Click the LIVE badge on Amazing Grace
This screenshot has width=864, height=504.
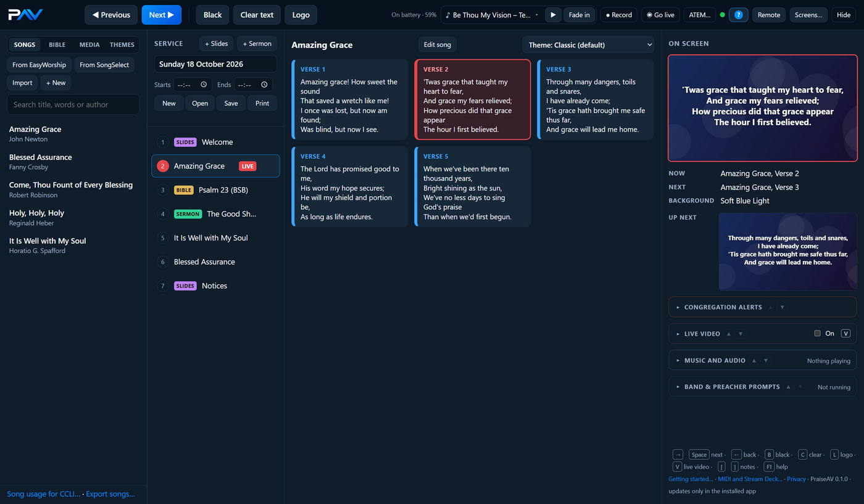coord(247,166)
